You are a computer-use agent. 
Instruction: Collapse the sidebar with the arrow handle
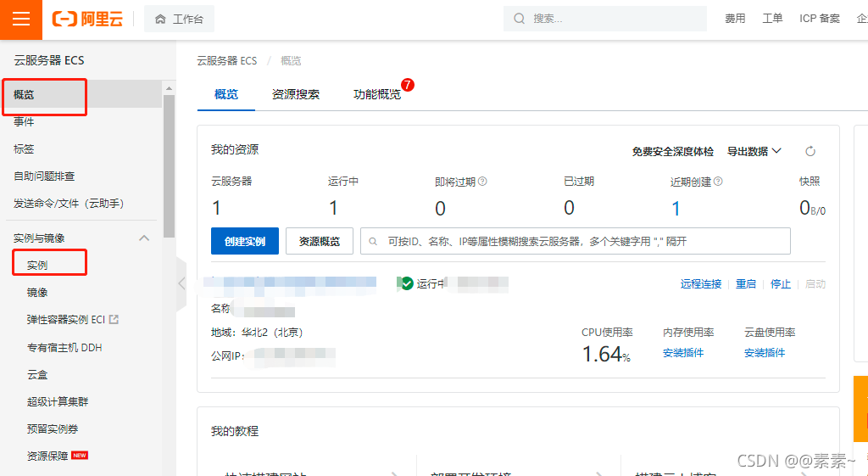tap(181, 283)
